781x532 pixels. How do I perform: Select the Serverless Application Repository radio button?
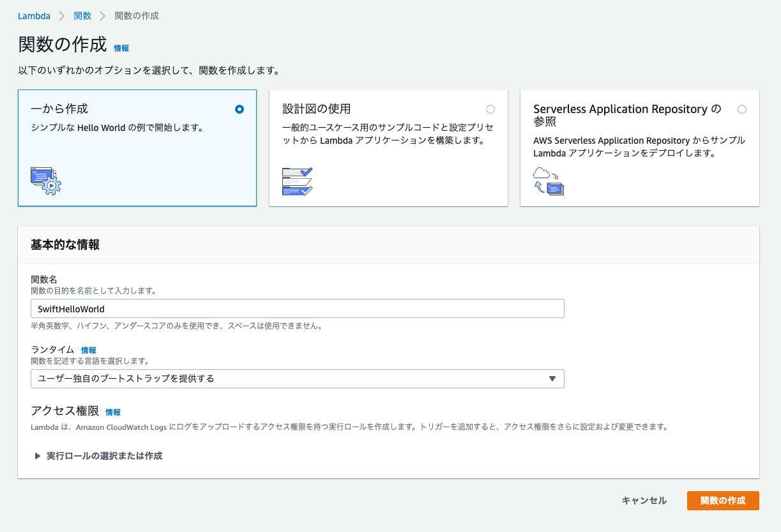click(x=741, y=109)
